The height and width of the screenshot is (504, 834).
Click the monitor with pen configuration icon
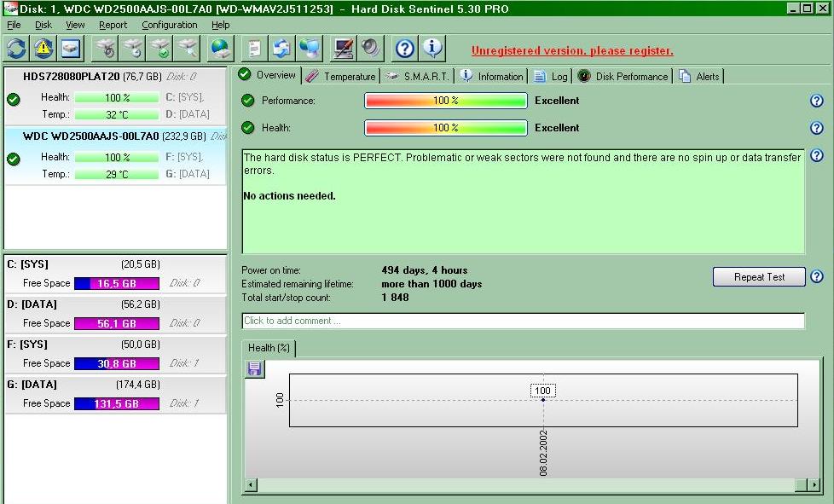coord(343,49)
